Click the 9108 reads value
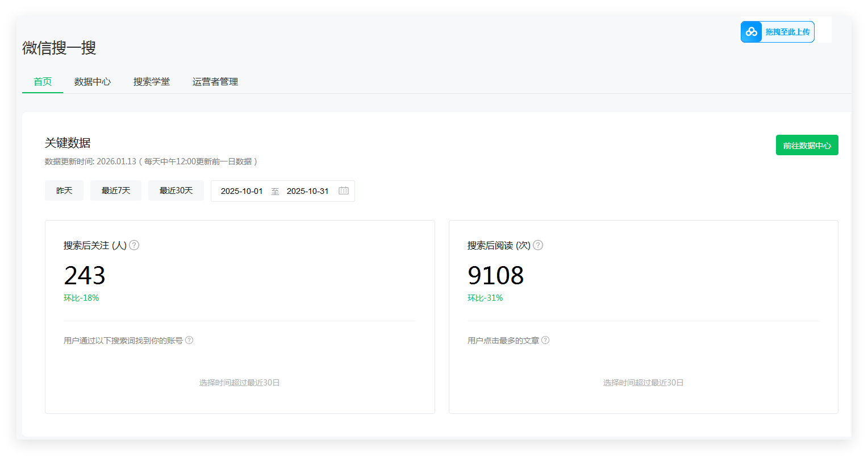The width and height of the screenshot is (868, 456). [495, 276]
